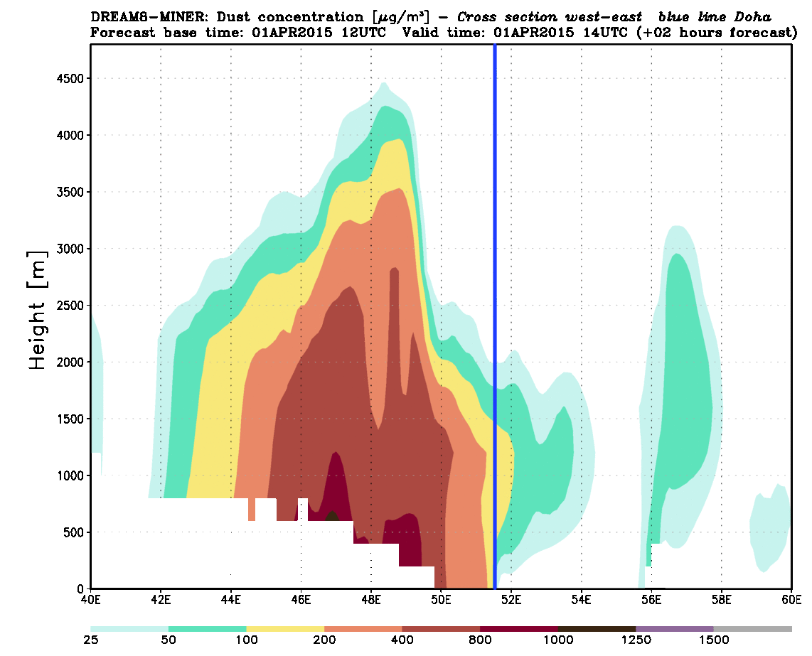Click the 800-1000 dark maroon legend swatch
The height and width of the screenshot is (656, 812).
pyautogui.click(x=519, y=628)
